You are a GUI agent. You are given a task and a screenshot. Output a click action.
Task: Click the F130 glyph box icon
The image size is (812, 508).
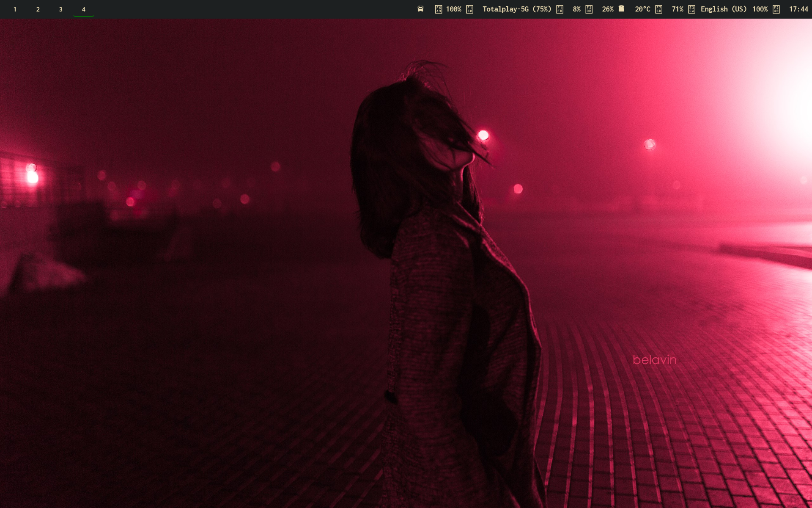pos(469,9)
